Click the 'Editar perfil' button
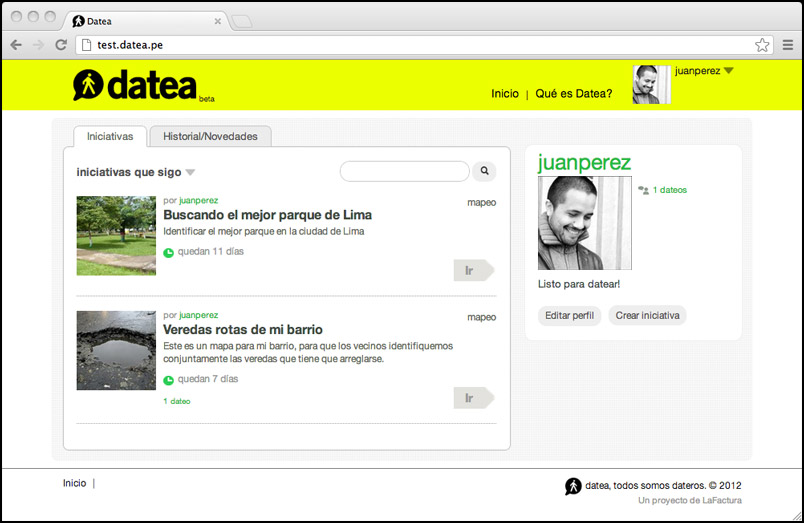The height and width of the screenshot is (523, 804). (569, 315)
